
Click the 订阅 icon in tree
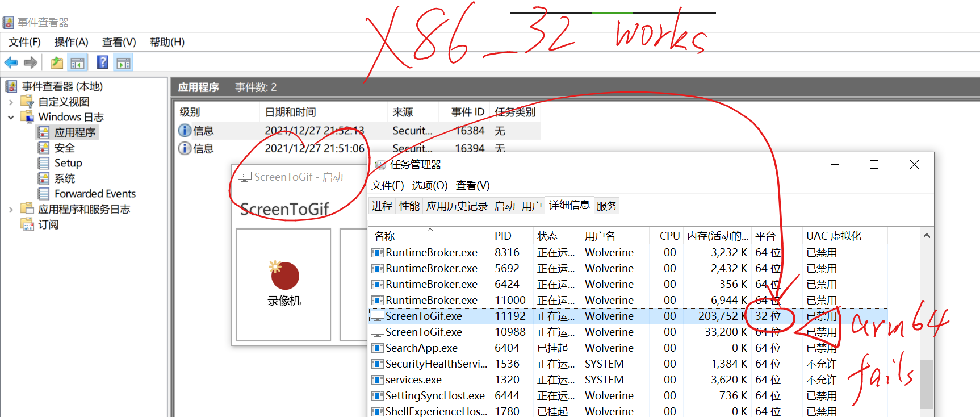click(x=27, y=224)
